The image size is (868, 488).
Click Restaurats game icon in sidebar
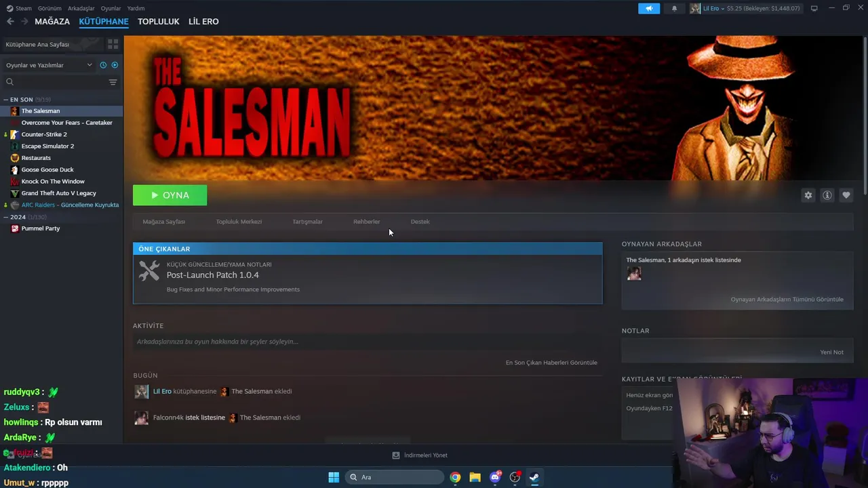14,158
